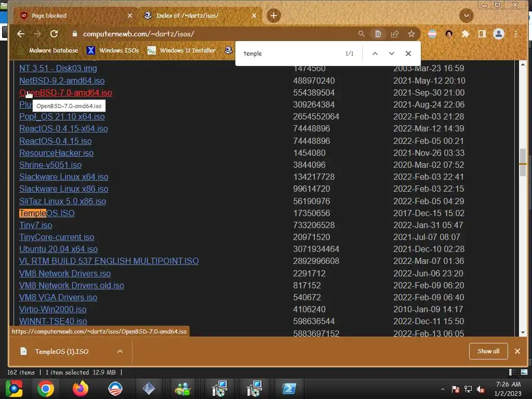Click the striped flag extension icon
Image resolution: width=532 pixels, height=399 pixels.
432,34
